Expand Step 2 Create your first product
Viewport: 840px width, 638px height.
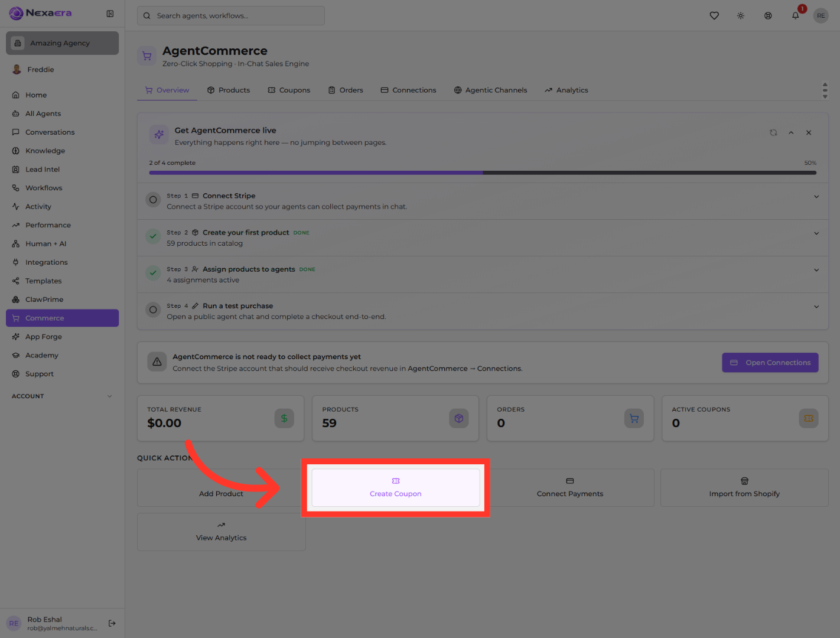(x=816, y=233)
